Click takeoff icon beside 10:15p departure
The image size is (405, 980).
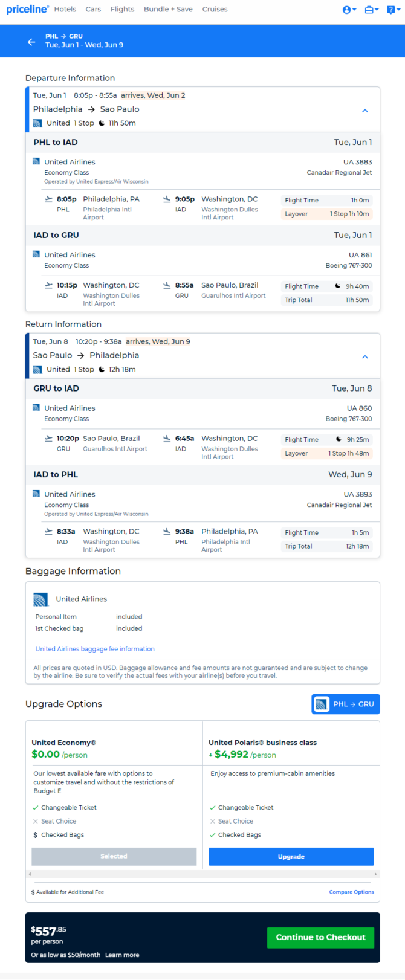48,285
